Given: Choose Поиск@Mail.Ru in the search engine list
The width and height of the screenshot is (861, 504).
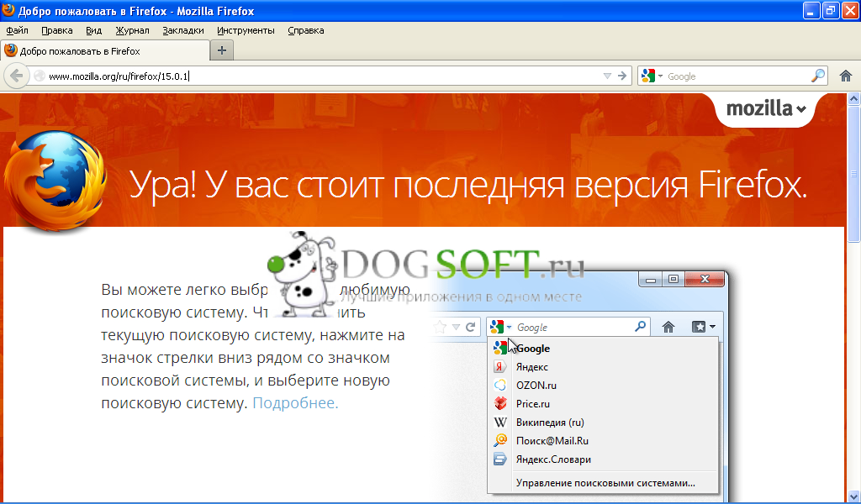Looking at the screenshot, I should pyautogui.click(x=603, y=441).
